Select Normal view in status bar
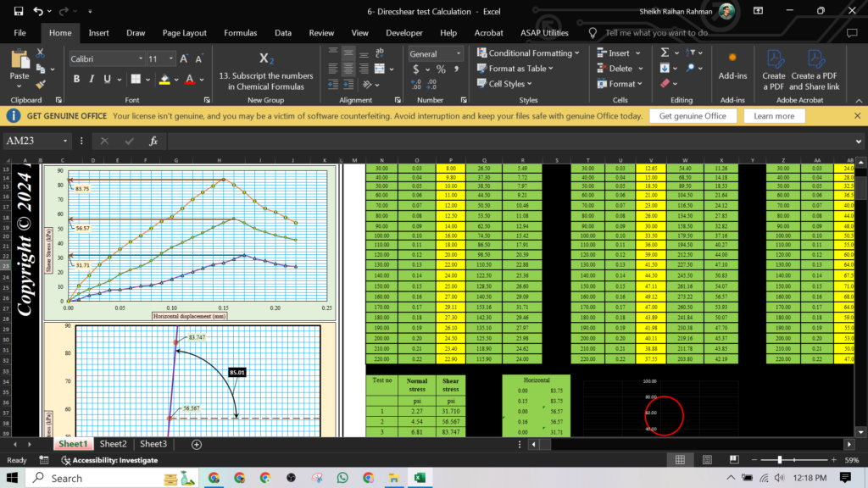 680,460
